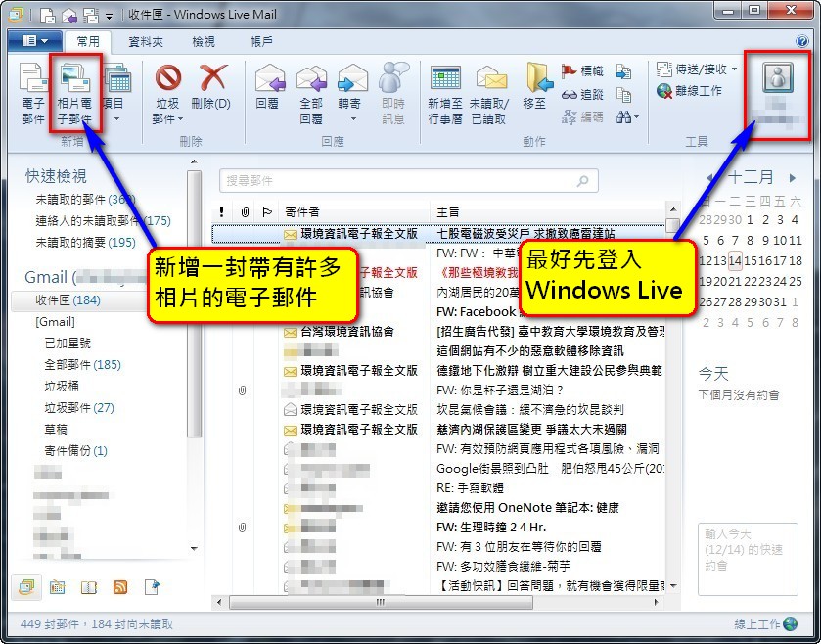Viewport: 821px width, 644px height.
Task: Open Contacts view shortcut
Action: tap(89, 587)
